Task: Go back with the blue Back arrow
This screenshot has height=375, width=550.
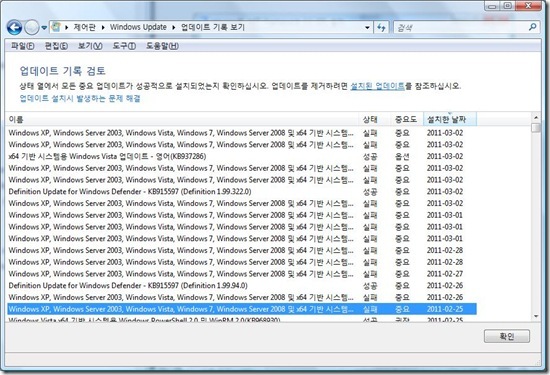Action: coord(15,27)
